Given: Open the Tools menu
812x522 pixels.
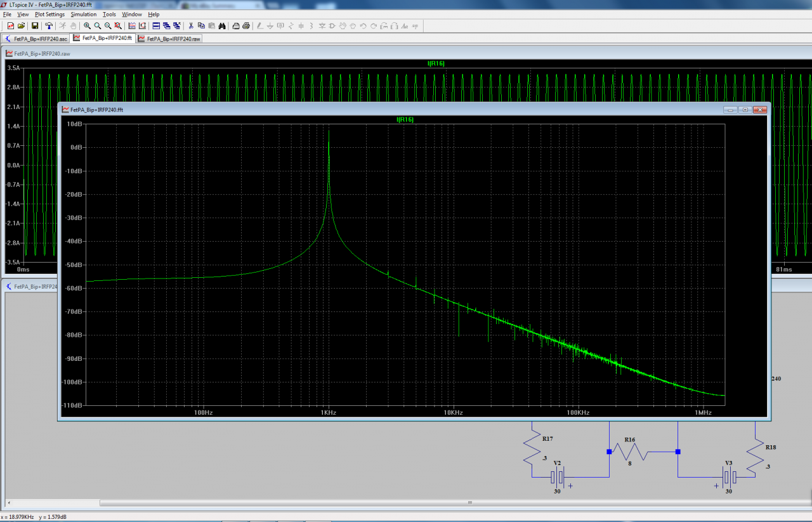Looking at the screenshot, I should point(109,14).
